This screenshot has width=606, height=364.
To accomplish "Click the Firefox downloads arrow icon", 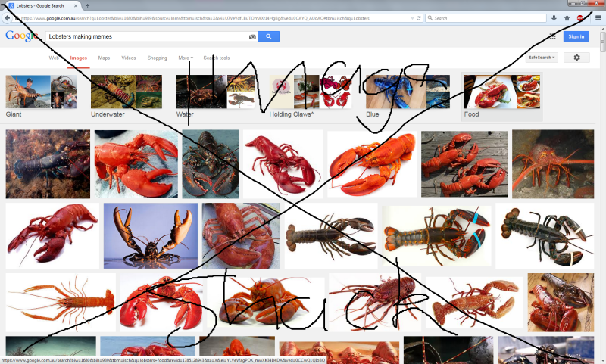I will pyautogui.click(x=553, y=17).
